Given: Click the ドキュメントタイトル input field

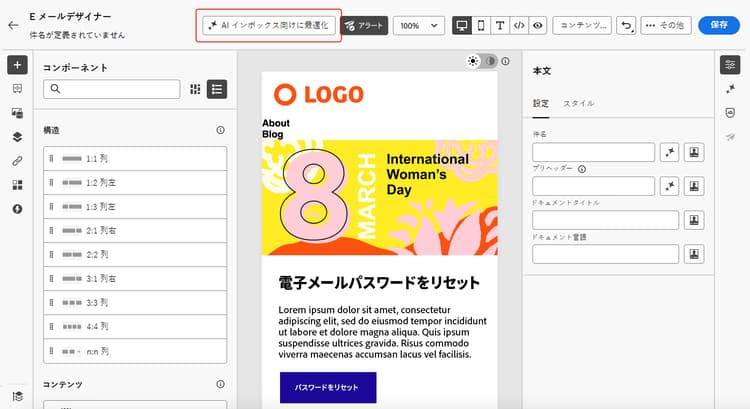Looking at the screenshot, I should [x=605, y=220].
